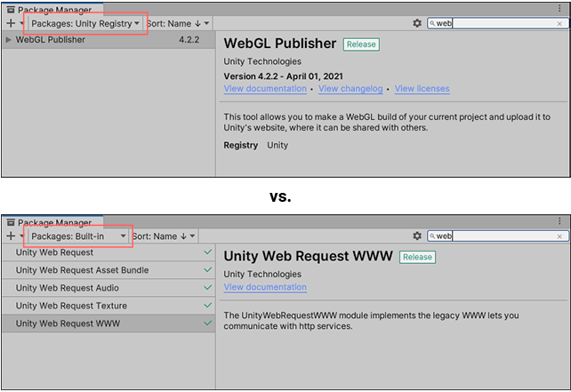Viewport: 571px width, 392px height.
Task: Open the three-dot menu of the top Package Manager window
Action: point(559,8)
